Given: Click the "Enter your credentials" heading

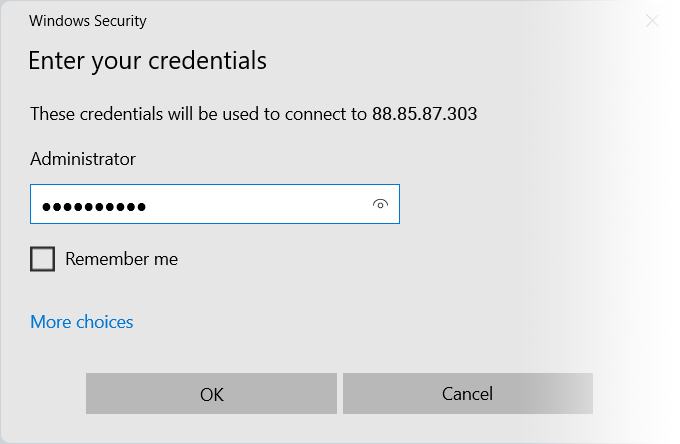Looking at the screenshot, I should [147, 61].
